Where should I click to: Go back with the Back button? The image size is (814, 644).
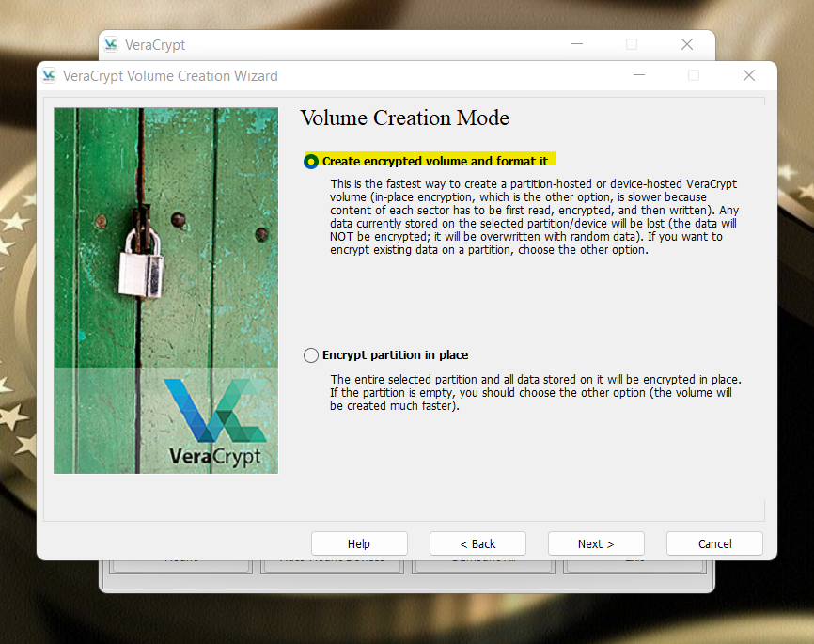point(477,543)
